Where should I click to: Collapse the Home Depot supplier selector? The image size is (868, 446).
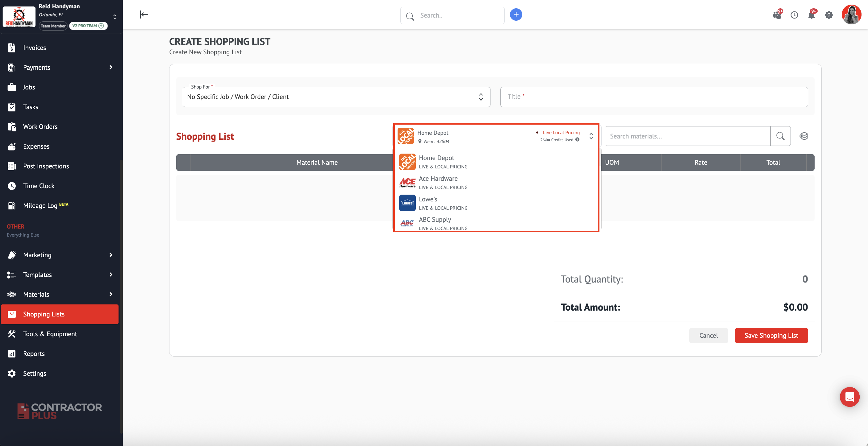pyautogui.click(x=591, y=136)
